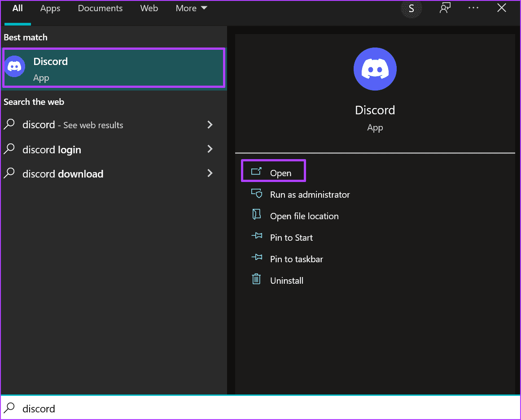Screen dimensions: 521x420
Task: Click the large Discord app icon
Action: pyautogui.click(x=375, y=69)
